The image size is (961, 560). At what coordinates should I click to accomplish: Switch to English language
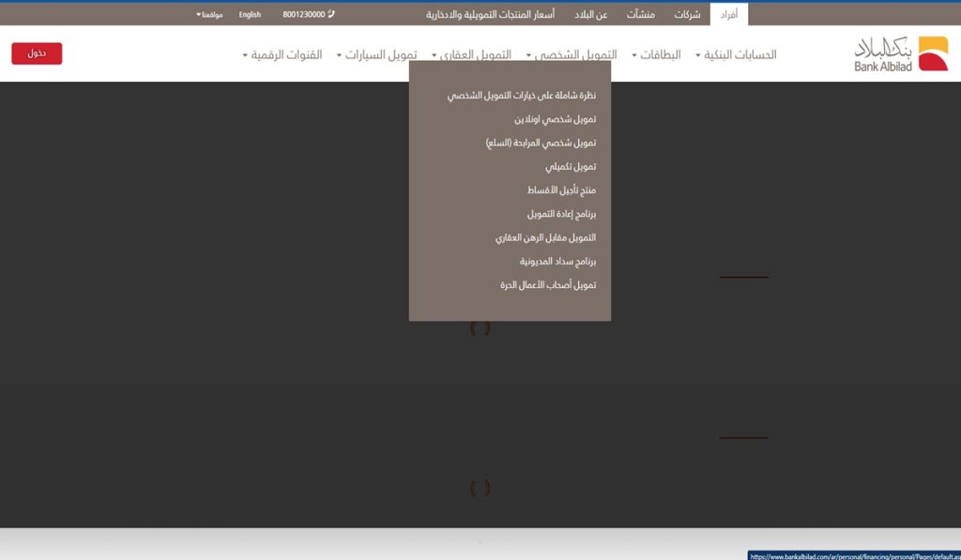[x=250, y=15]
